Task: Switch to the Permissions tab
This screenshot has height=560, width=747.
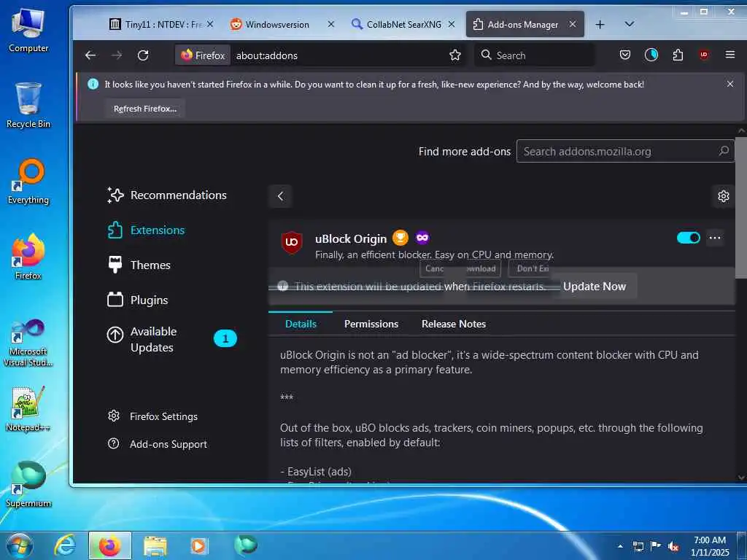Action: coord(371,324)
